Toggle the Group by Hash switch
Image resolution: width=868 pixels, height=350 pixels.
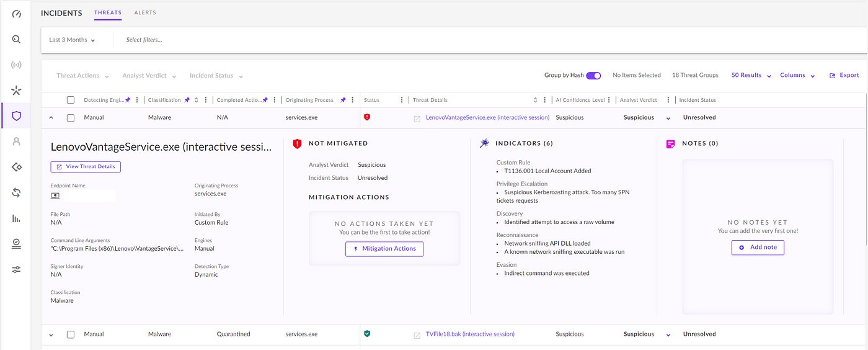[x=593, y=76]
